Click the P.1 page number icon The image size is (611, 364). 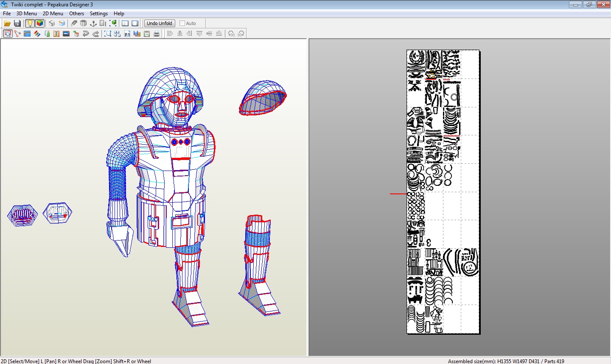pos(127,34)
